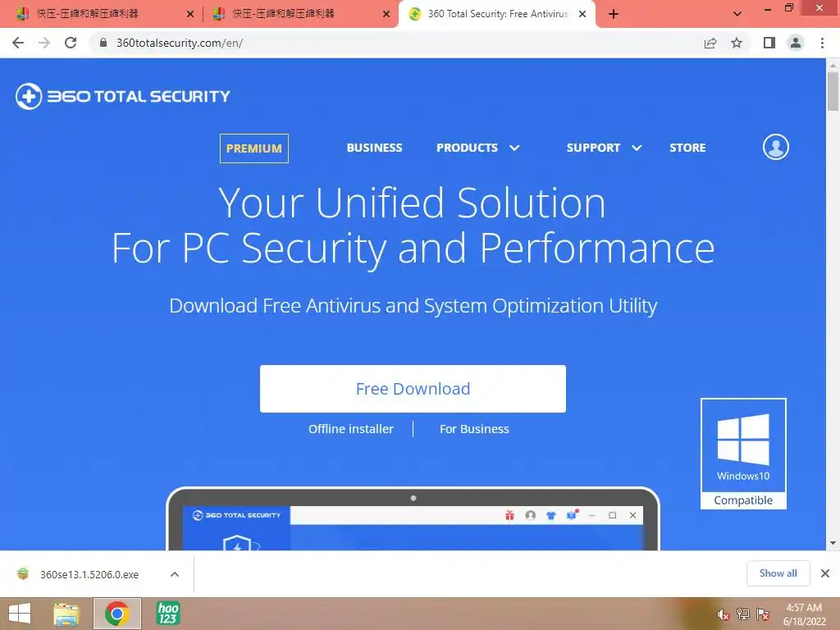Viewport: 840px width, 630px height.
Task: Bookmark this page with the star icon
Action: click(x=737, y=43)
